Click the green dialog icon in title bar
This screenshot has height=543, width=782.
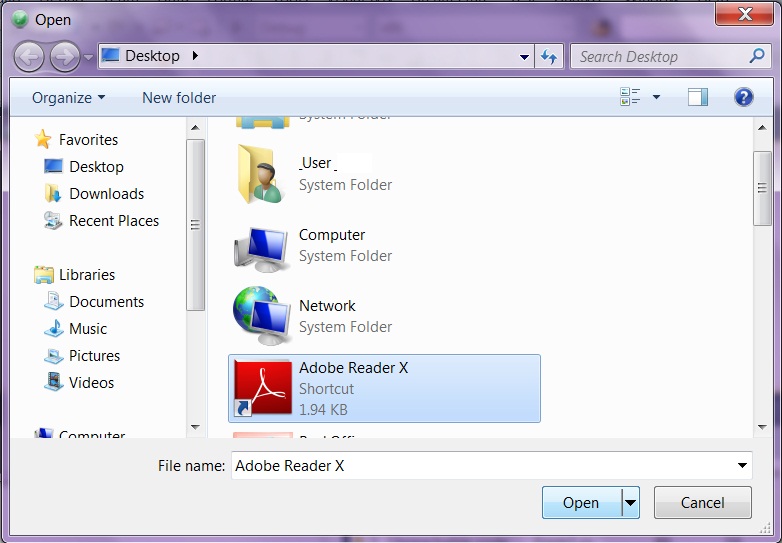[20, 19]
